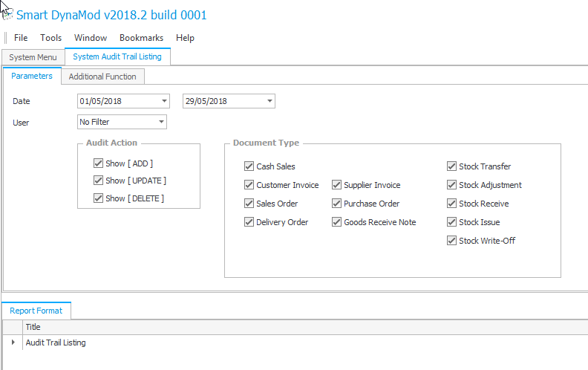Toggle the Stock Transfer checkbox
This screenshot has height=370, width=588.
coord(451,166)
